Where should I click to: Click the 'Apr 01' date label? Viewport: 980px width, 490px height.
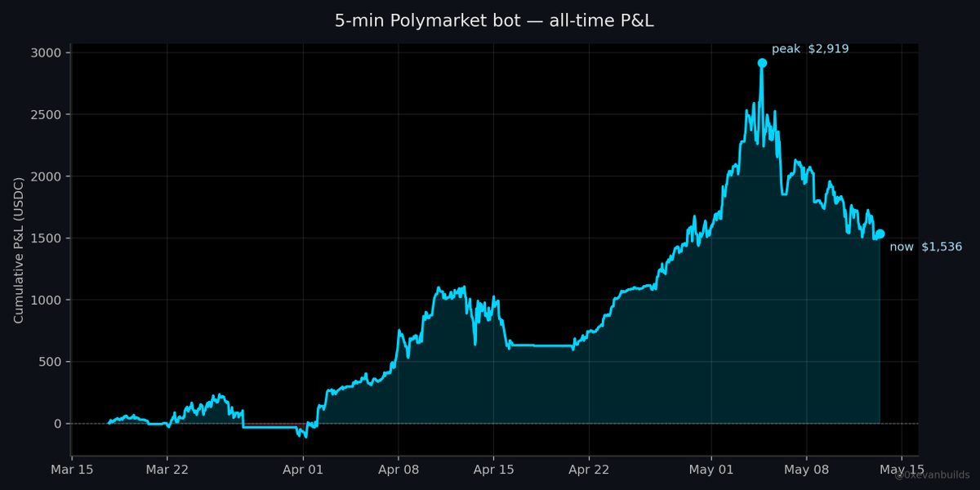click(303, 471)
